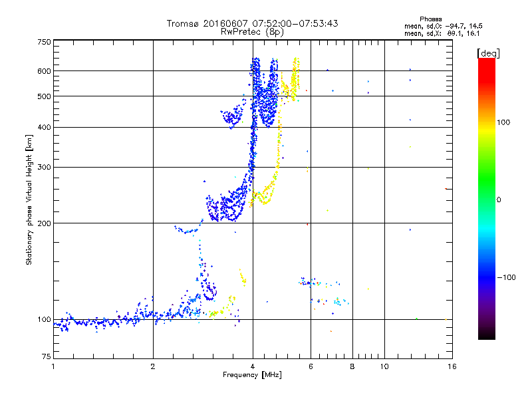
Task: Click the x-axis '1' tick label
Action: coord(53,366)
